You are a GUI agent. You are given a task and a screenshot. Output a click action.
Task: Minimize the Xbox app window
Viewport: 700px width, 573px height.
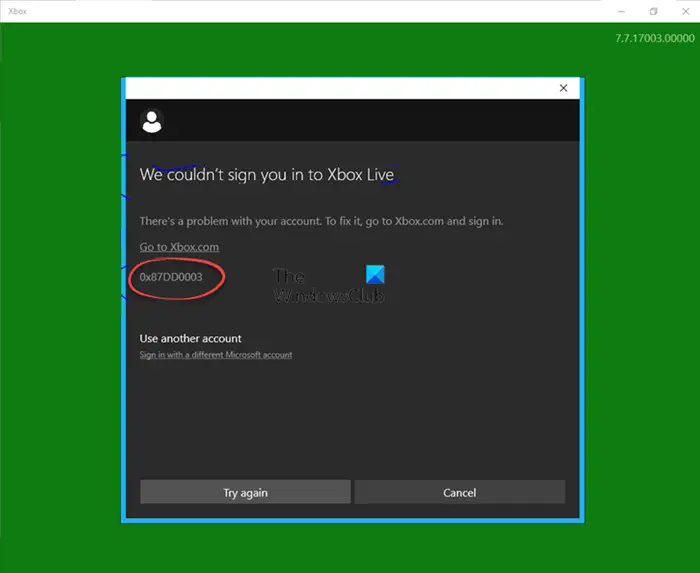point(621,11)
